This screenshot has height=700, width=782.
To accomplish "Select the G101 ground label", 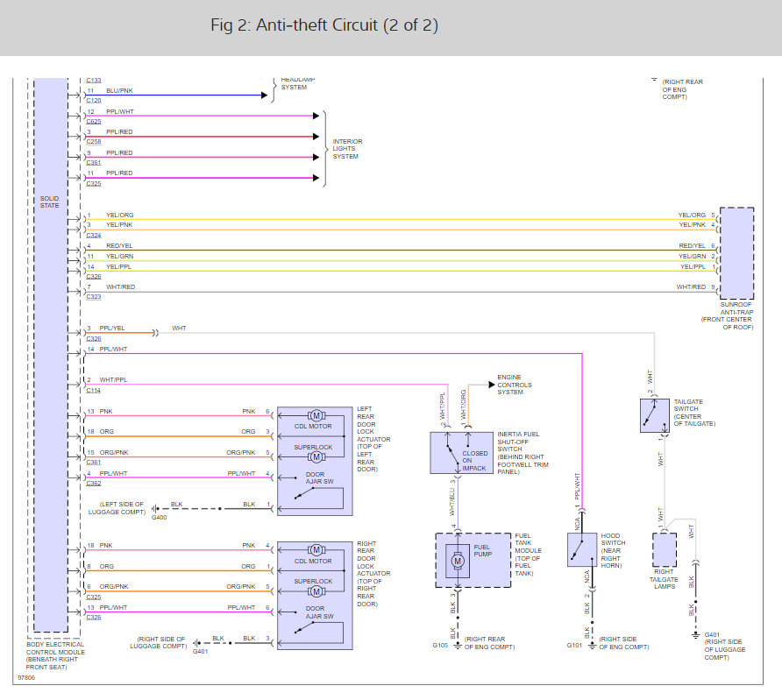I will 575,646.
